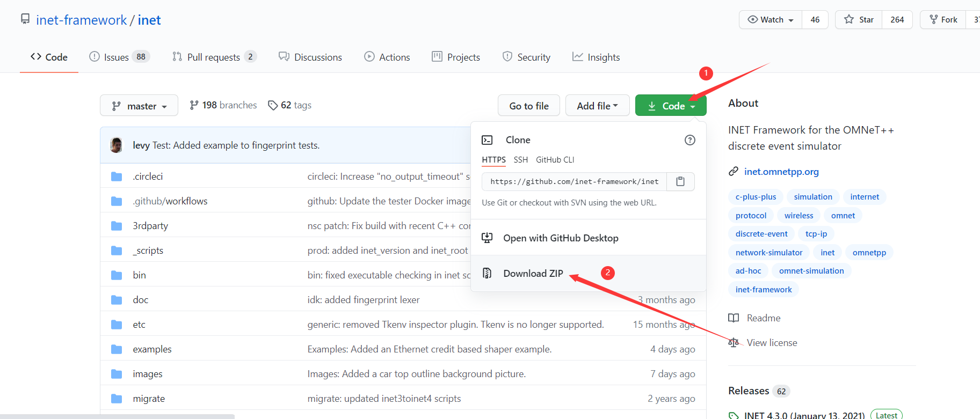Copy the clone URL with clipboard icon
The height and width of the screenshot is (419, 980).
pyautogui.click(x=680, y=181)
